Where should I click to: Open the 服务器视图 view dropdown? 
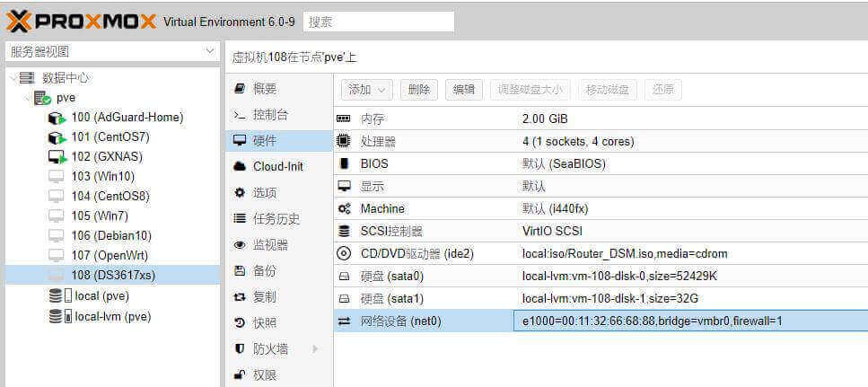click(x=208, y=52)
